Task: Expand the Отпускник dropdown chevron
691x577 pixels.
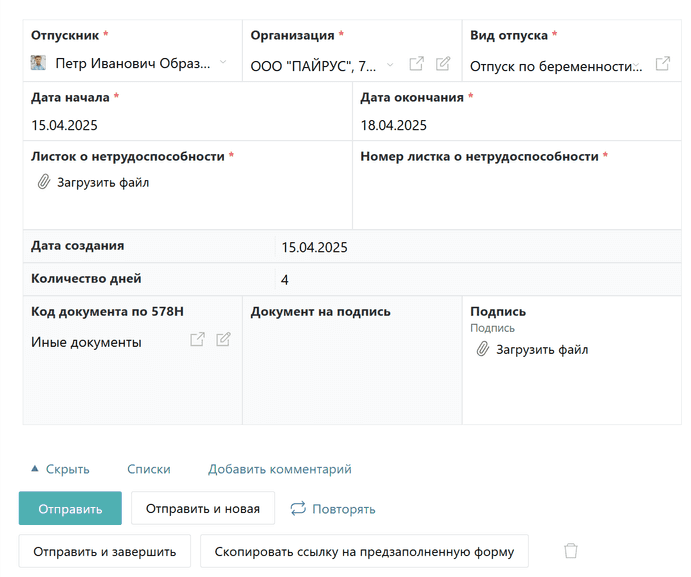Action: pos(223,62)
